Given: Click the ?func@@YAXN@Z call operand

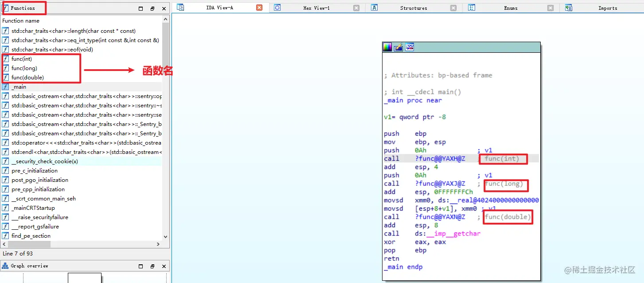Looking at the screenshot, I should (x=440, y=217).
